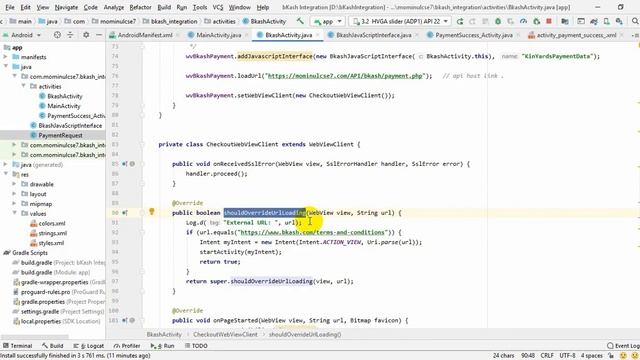Switch to the BkashJavaScriptInterface.java tab
Screen dimensions: 640x360
pyautogui.click(x=373, y=35)
